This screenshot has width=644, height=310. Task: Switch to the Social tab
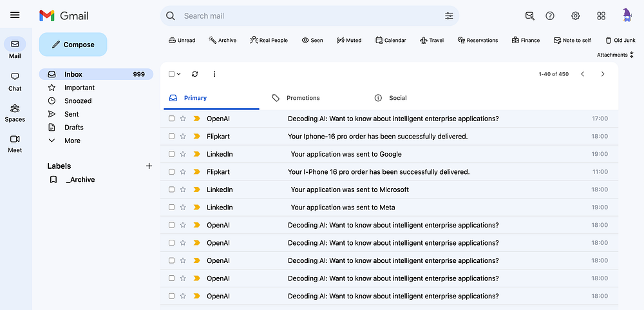397,98
